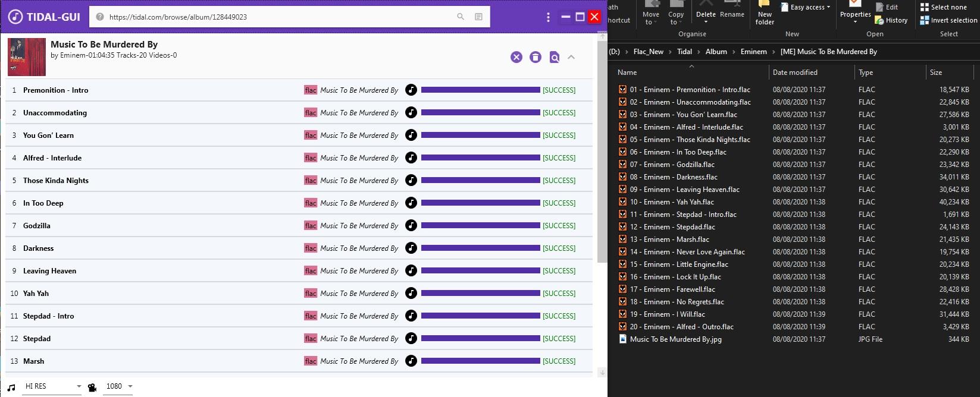Click Invert selection in the ribbon

(x=948, y=20)
